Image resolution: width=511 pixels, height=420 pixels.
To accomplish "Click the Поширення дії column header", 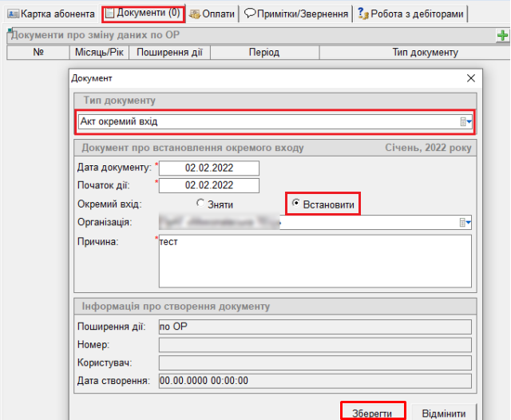I will click(x=169, y=53).
